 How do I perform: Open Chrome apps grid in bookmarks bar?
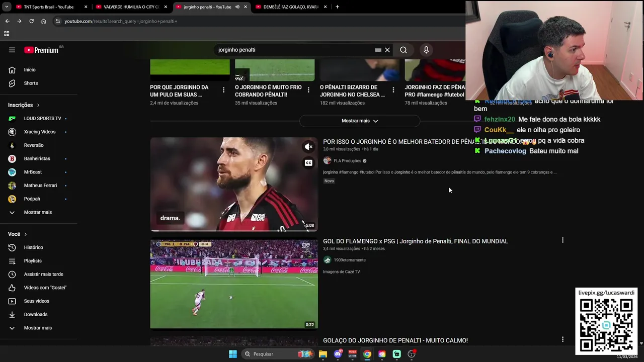click(x=7, y=34)
